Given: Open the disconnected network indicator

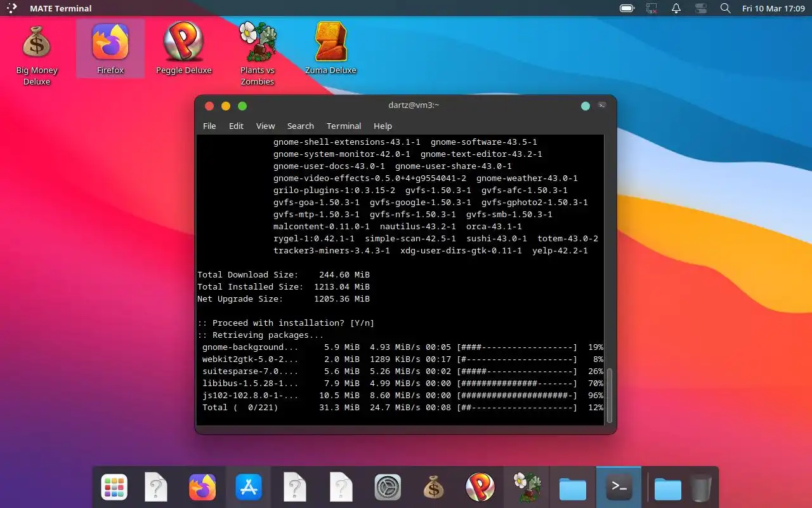Looking at the screenshot, I should pyautogui.click(x=652, y=8).
